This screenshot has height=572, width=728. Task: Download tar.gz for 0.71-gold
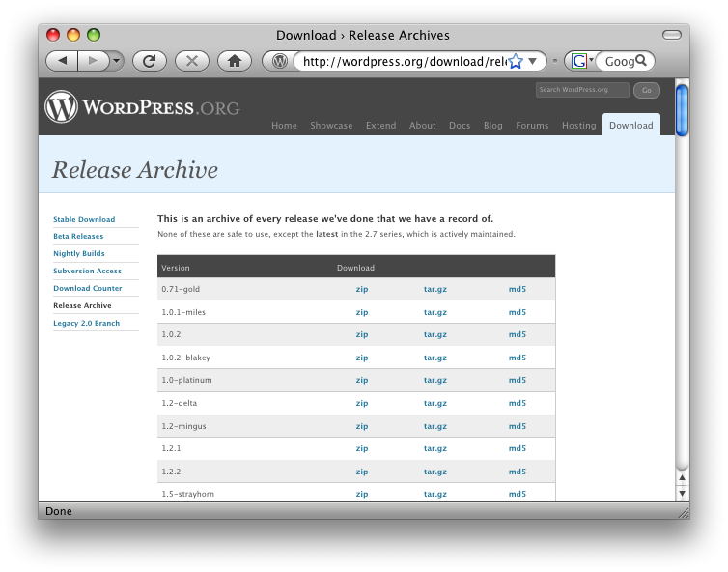435,289
